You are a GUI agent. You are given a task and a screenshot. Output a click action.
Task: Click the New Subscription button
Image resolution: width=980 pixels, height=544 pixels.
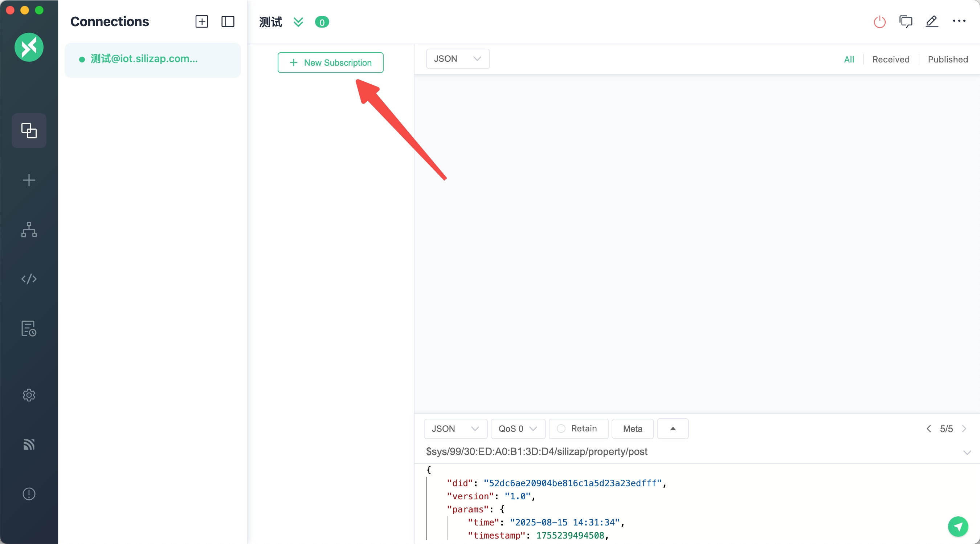pos(330,63)
